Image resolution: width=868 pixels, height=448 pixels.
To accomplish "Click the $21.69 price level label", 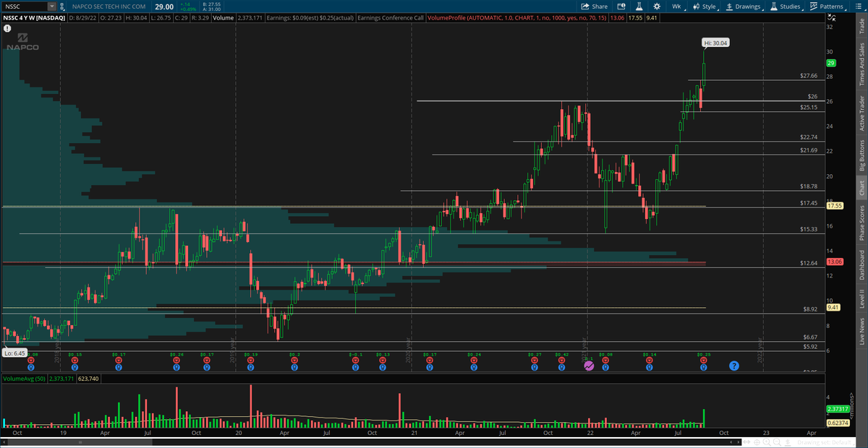I will click(x=809, y=150).
